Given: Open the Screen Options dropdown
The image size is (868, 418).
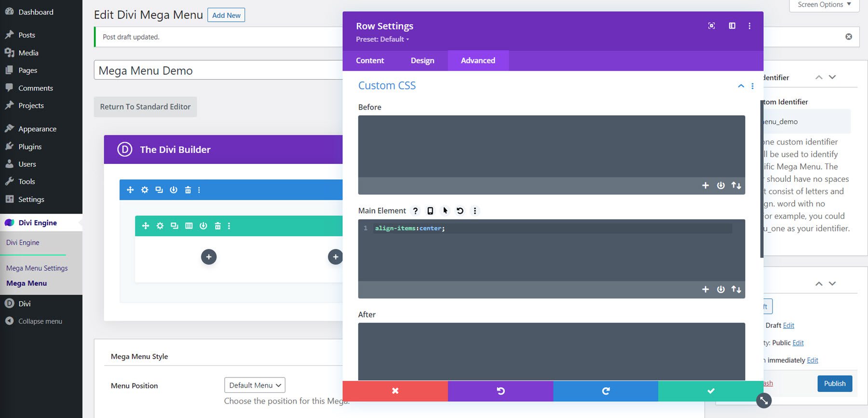Looking at the screenshot, I should click(x=824, y=5).
